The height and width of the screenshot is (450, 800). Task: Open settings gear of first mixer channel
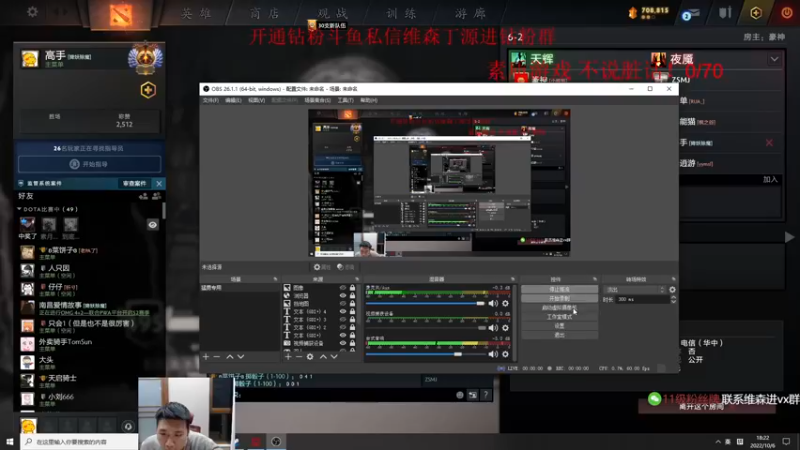[x=505, y=304]
